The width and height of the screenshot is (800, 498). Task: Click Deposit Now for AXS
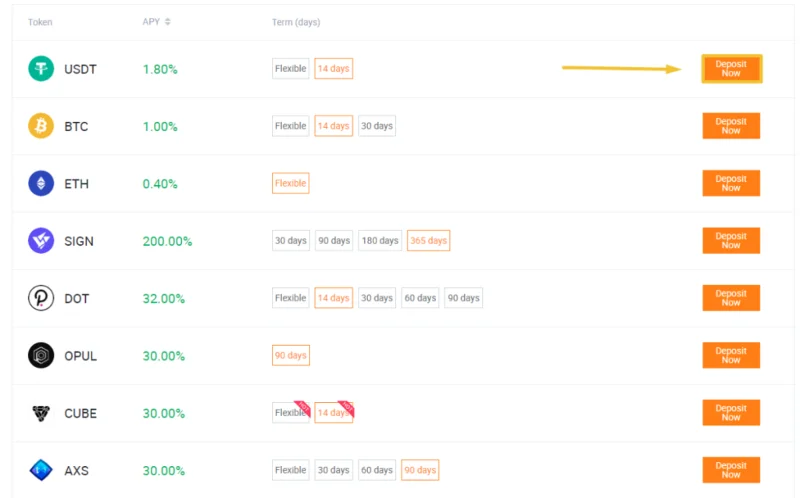pos(731,470)
